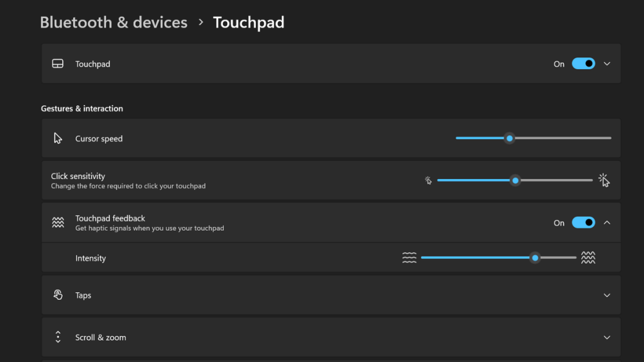
Task: Click the Intensity slider handle
Action: click(x=535, y=258)
